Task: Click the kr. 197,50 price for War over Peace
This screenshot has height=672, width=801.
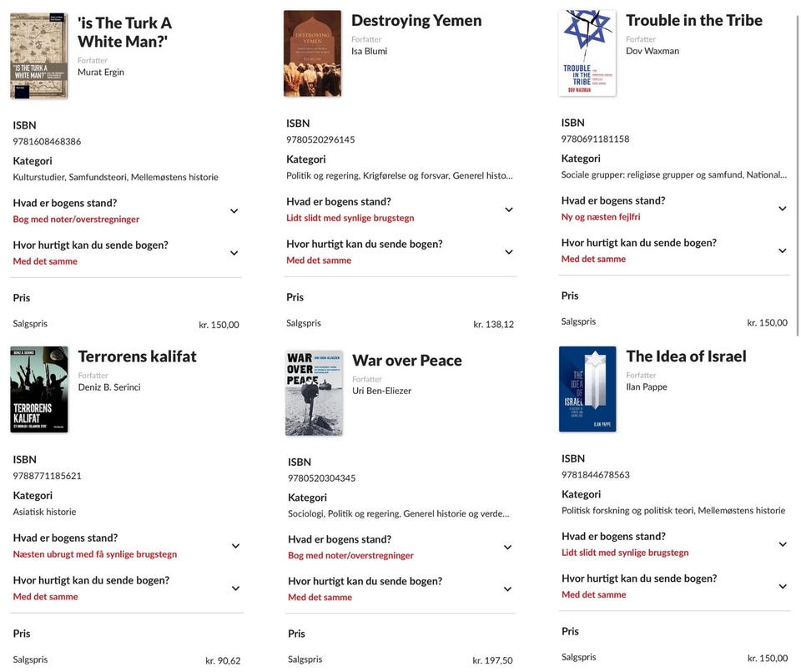Action: pos(492,660)
